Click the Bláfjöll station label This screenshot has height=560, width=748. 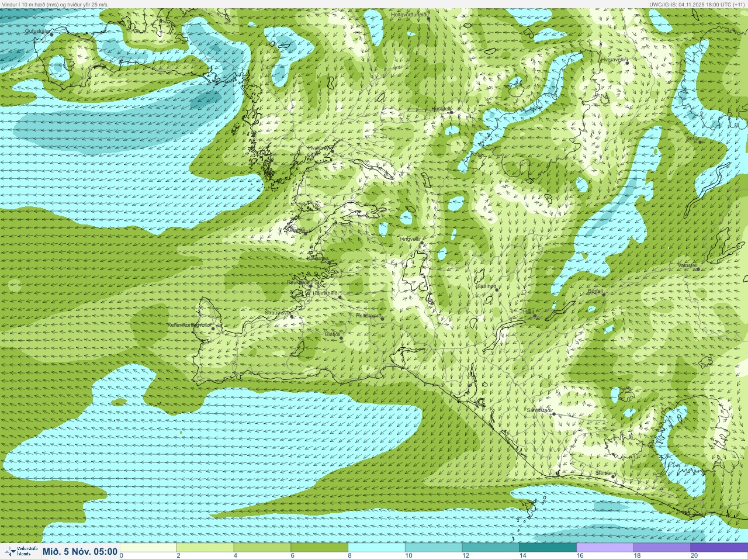click(333, 334)
